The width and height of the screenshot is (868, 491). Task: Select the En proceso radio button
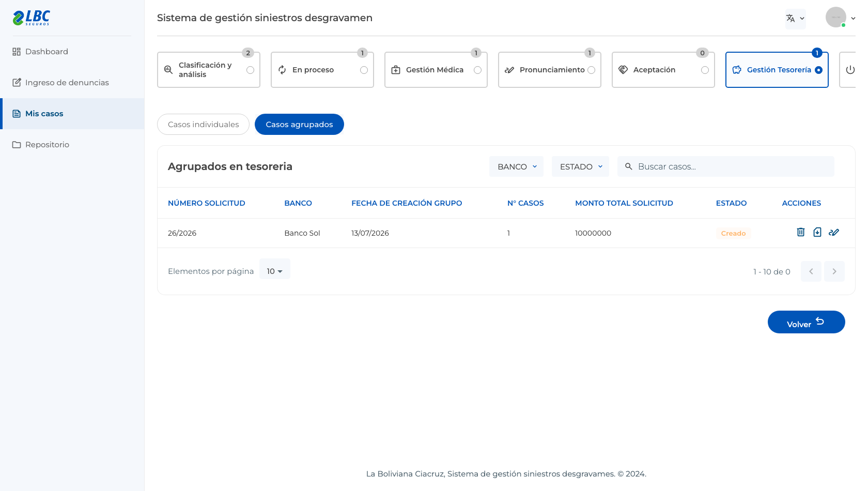[364, 70]
